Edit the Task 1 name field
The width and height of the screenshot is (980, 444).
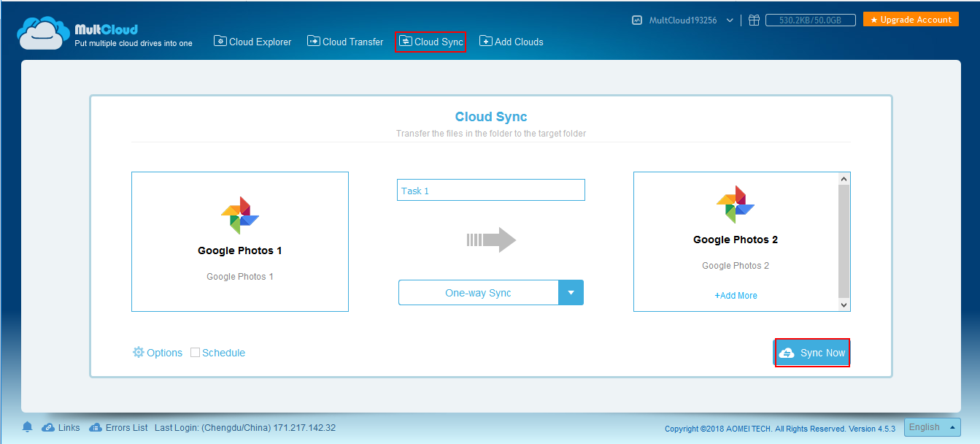491,190
